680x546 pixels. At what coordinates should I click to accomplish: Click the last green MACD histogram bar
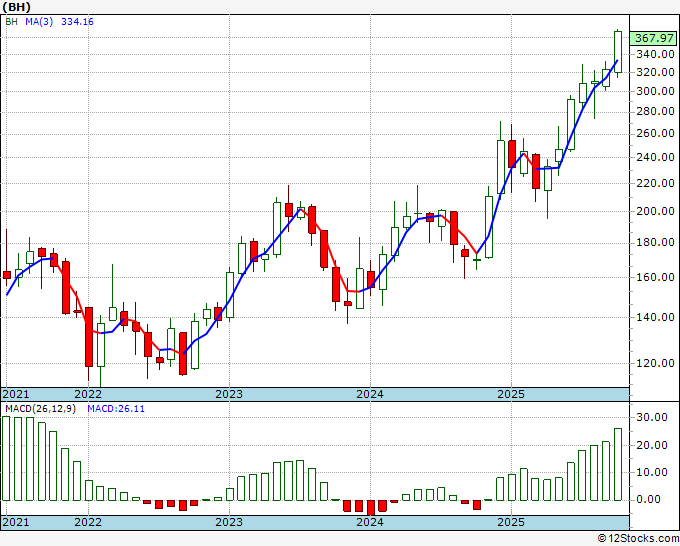(618, 464)
